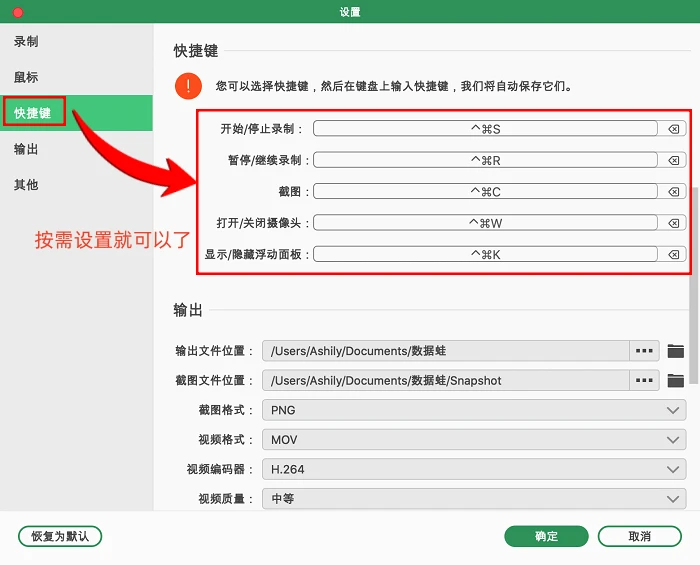This screenshot has width=700, height=565.
Task: Open the folder icon next to 截图文件位置
Action: pos(675,381)
